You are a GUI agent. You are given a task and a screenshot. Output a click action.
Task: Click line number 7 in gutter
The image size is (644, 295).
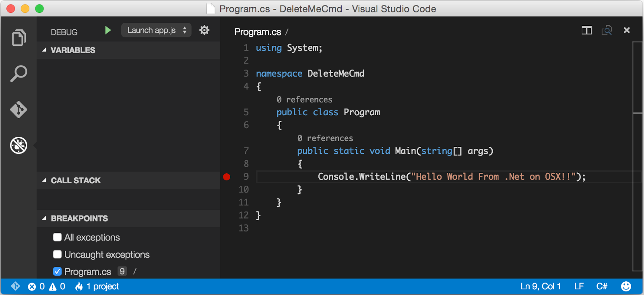click(x=246, y=151)
